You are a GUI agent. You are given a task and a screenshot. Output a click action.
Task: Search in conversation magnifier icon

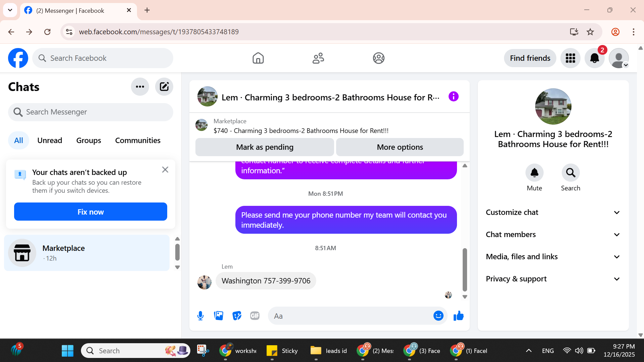pos(570,173)
